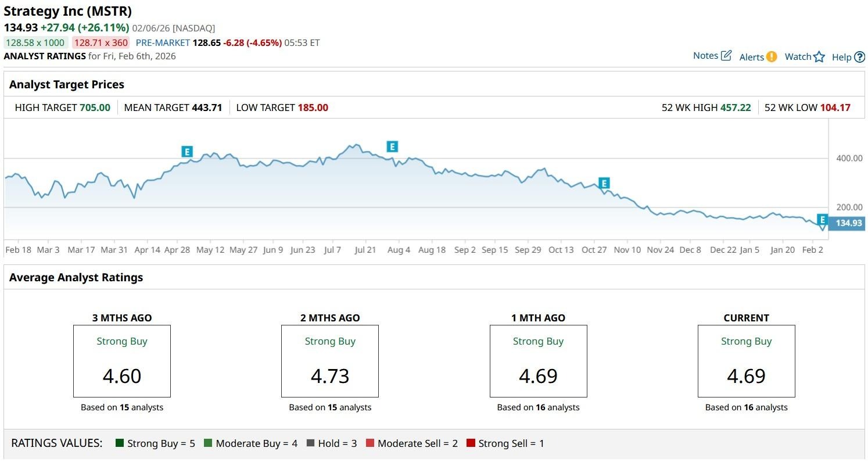Click the 52 WK LOW value 104.17
This screenshot has width=868, height=462.
835,108
